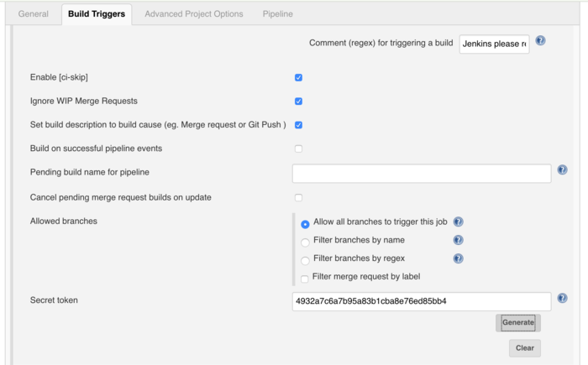The width and height of the screenshot is (588, 365).
Task: Show help for Filter branches by regex
Action: 459,258
